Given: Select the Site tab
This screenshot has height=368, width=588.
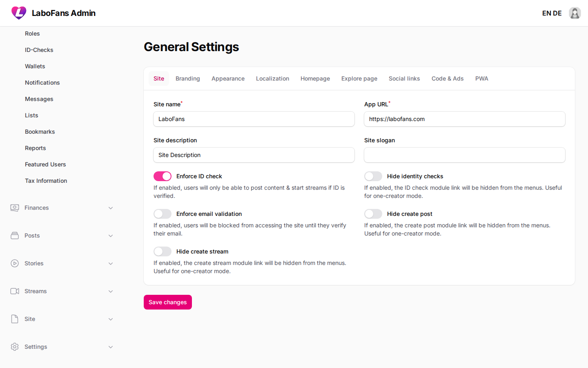Looking at the screenshot, I should (159, 79).
